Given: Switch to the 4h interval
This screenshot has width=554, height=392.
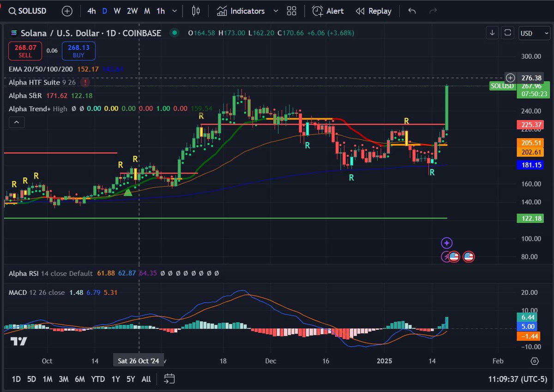Looking at the screenshot, I should pos(92,11).
